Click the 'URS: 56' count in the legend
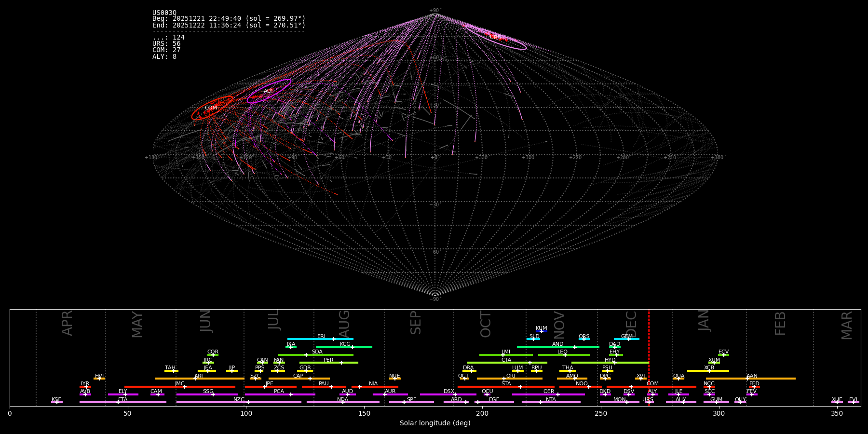The image size is (868, 434). coord(166,44)
